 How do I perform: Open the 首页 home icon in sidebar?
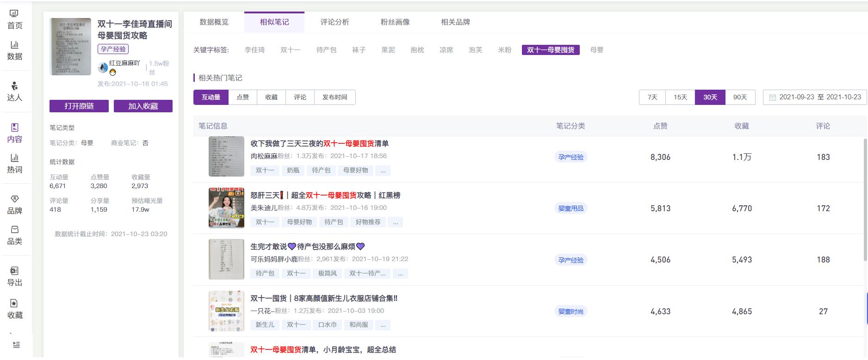[14, 14]
